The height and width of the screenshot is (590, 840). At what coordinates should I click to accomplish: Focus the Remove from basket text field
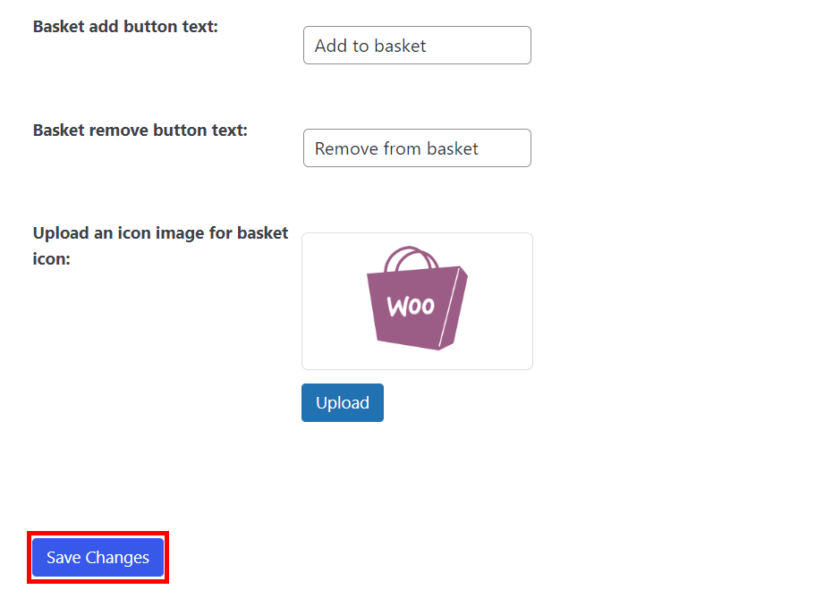point(417,148)
